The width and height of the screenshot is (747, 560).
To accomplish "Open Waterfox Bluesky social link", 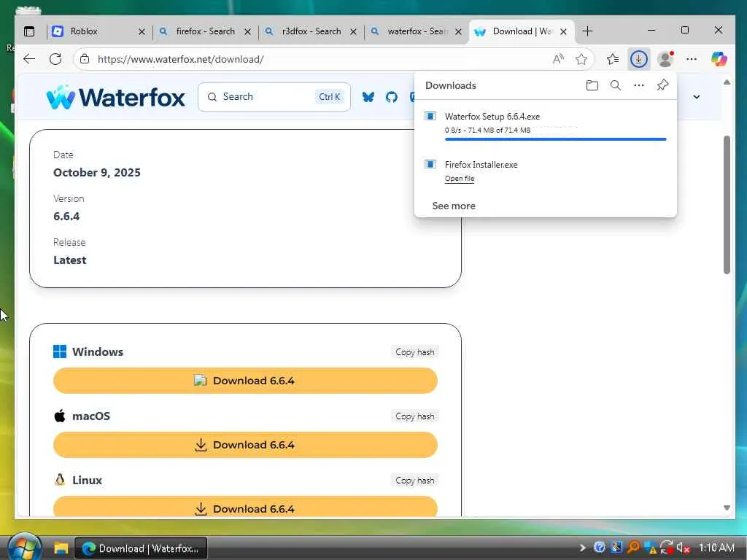I will (368, 97).
